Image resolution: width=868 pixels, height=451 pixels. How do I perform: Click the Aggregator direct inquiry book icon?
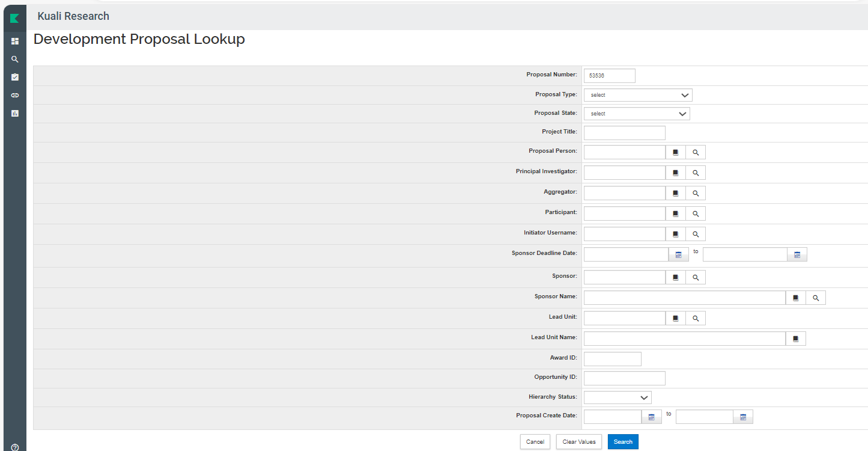(x=676, y=194)
